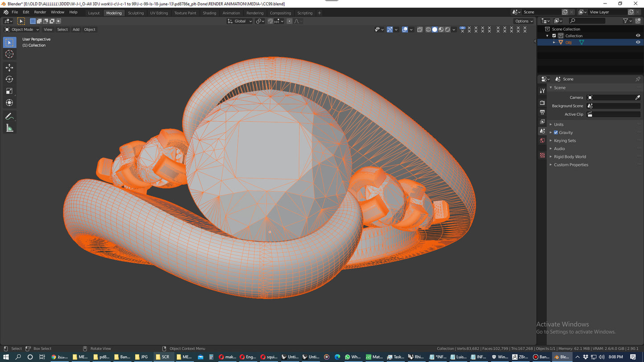Viewport: 644px width, 362px height.
Task: Open the Render menu
Action: 40,12
